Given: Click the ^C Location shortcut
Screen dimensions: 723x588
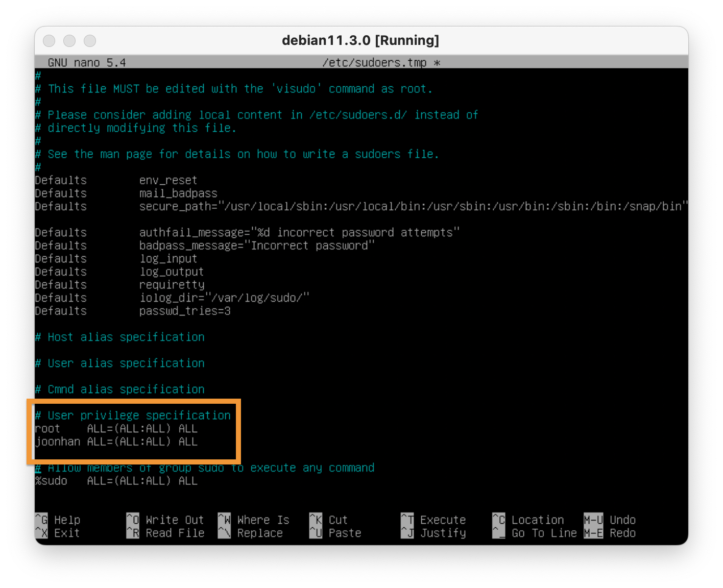Looking at the screenshot, I should pyautogui.click(x=528, y=520).
